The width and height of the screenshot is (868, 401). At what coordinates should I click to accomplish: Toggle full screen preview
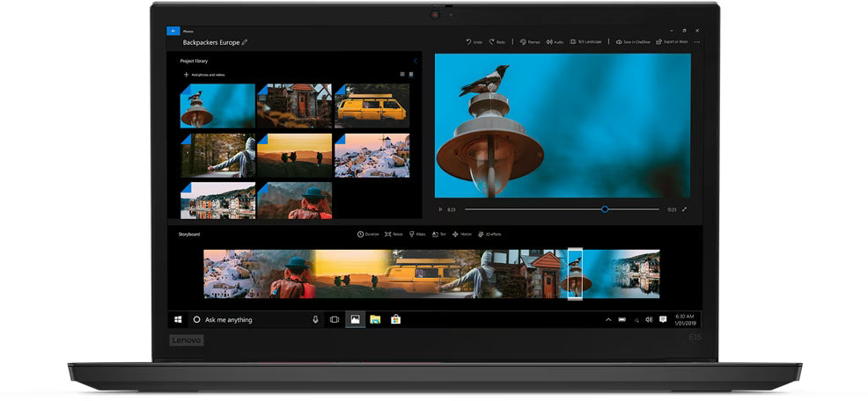tap(684, 209)
